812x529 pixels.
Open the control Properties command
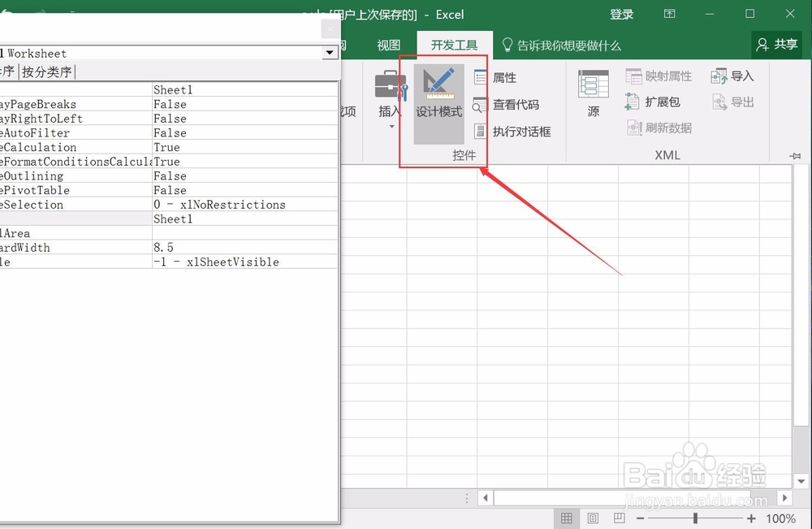coord(495,78)
